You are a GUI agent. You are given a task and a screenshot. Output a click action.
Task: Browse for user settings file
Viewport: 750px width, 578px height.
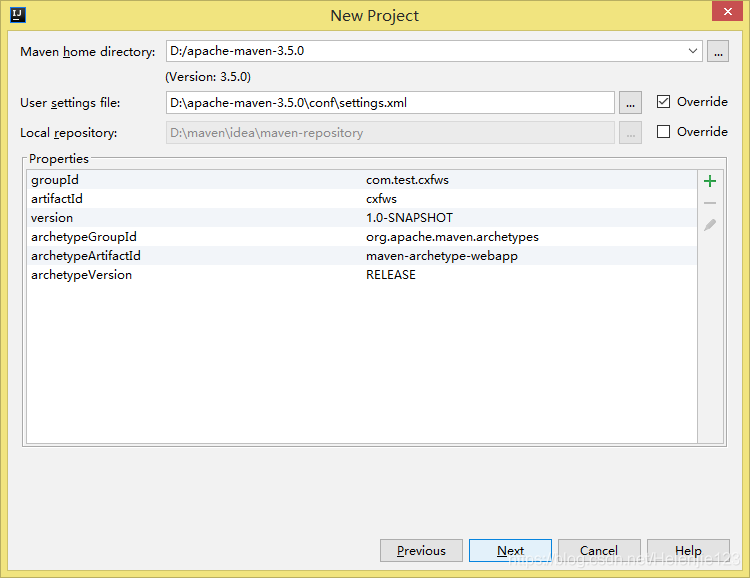[x=630, y=103]
